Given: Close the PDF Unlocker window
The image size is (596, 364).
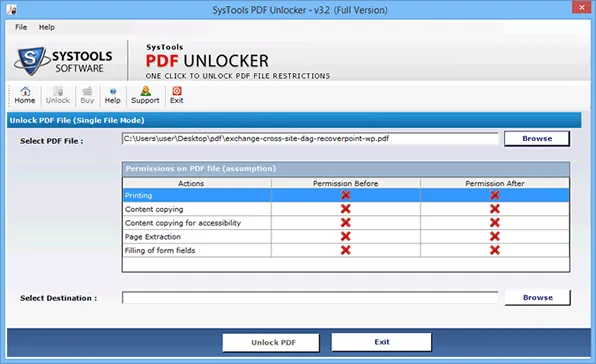Looking at the screenshot, I should pos(582,7).
